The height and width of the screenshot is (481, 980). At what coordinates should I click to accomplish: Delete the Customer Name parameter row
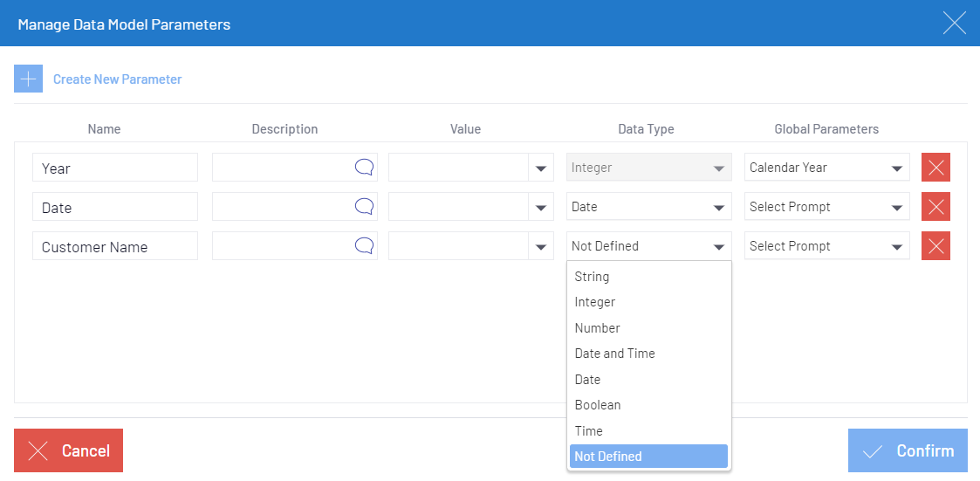pos(935,246)
